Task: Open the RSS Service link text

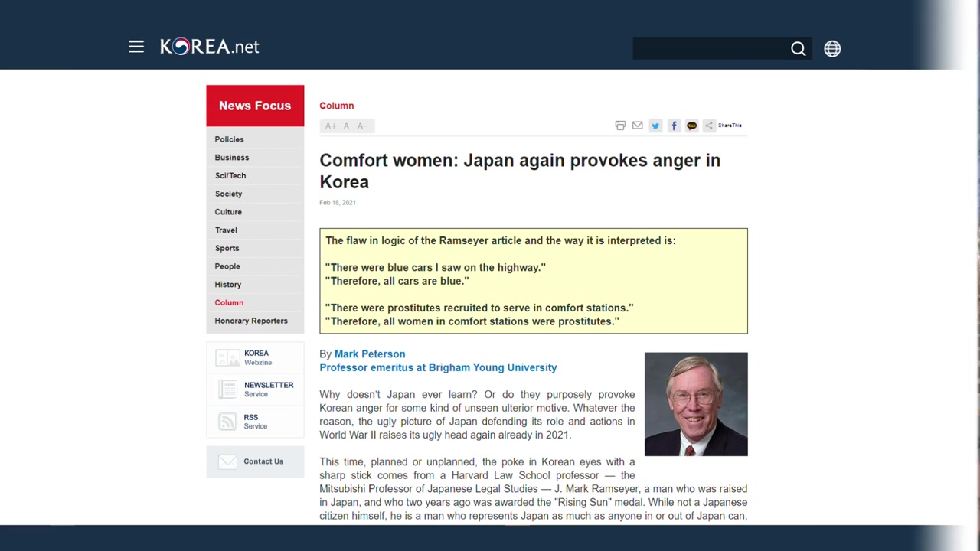Action: click(255, 422)
